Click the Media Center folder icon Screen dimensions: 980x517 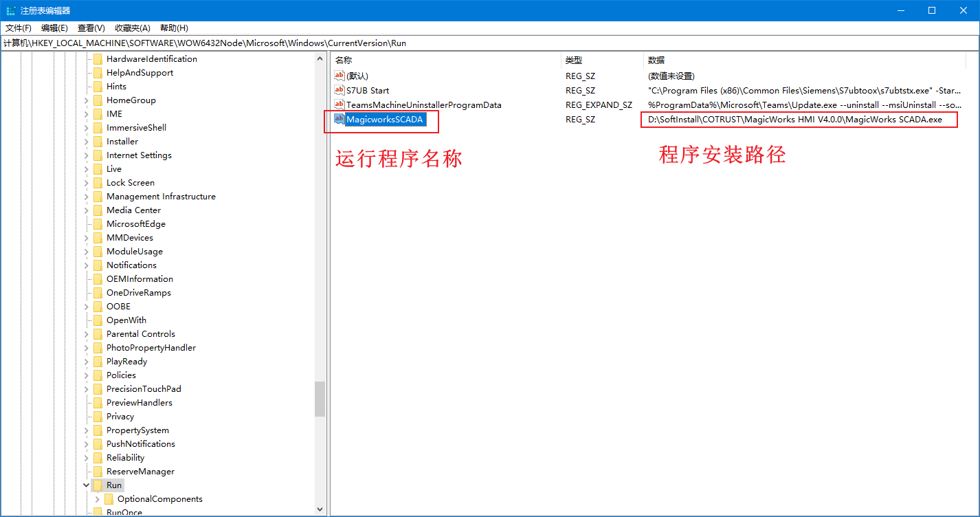pyautogui.click(x=98, y=210)
